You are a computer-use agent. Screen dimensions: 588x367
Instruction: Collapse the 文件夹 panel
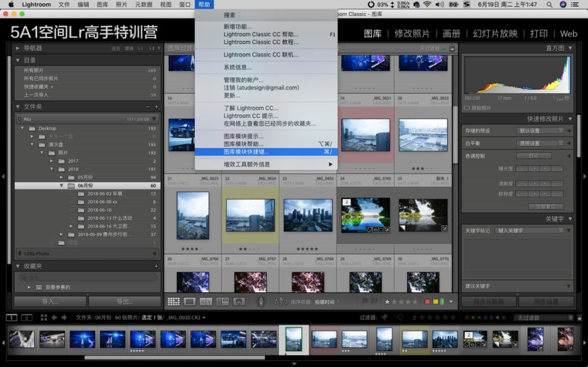[x=17, y=107]
